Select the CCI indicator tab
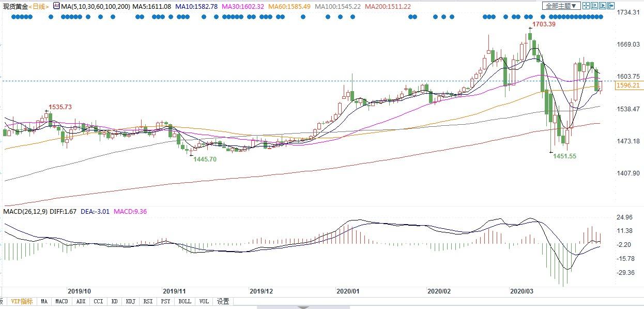Image resolution: width=644 pixels, height=309 pixels. tap(98, 301)
